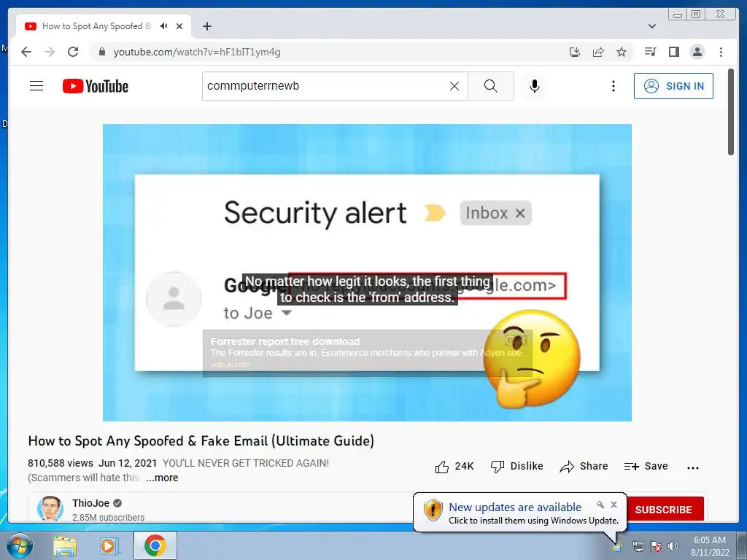Viewport: 747px width, 560px height.
Task: Open the YouTube hamburger guide menu
Action: [x=36, y=86]
